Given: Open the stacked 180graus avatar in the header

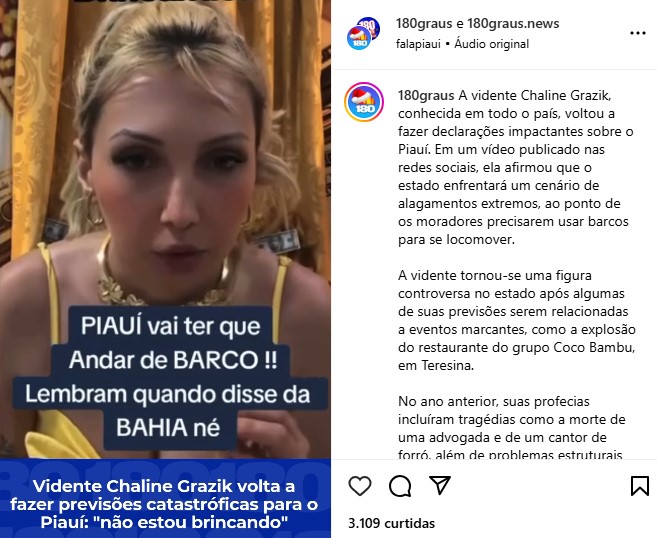Looking at the screenshot, I should click(363, 34).
